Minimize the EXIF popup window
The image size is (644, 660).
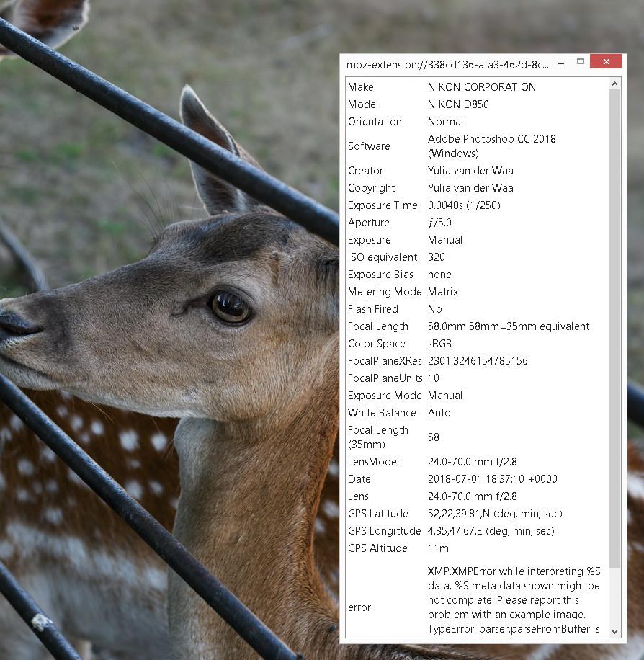pos(561,63)
